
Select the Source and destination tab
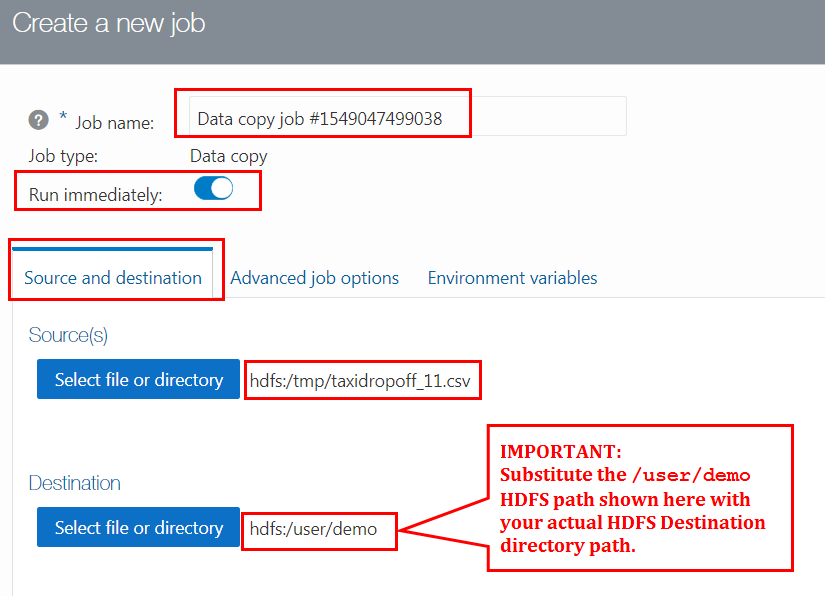coord(114,278)
